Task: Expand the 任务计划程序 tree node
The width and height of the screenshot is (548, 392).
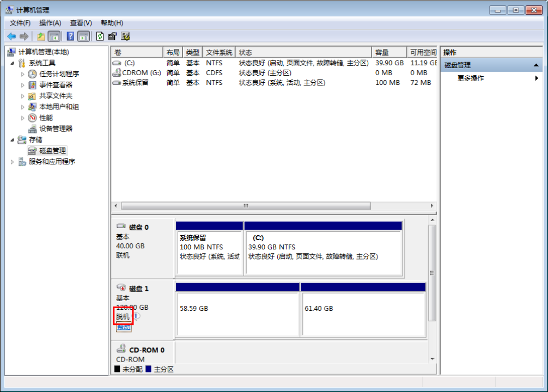Action: pyautogui.click(x=23, y=74)
